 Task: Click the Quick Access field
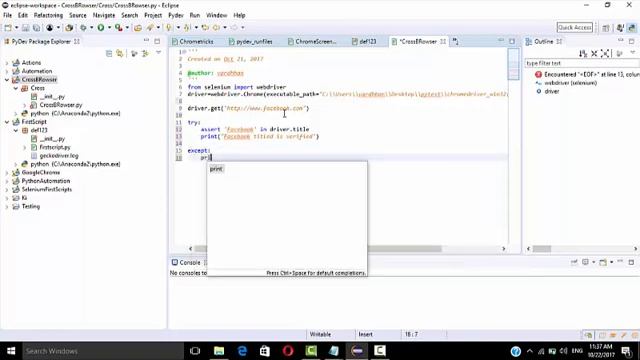[x=575, y=27]
